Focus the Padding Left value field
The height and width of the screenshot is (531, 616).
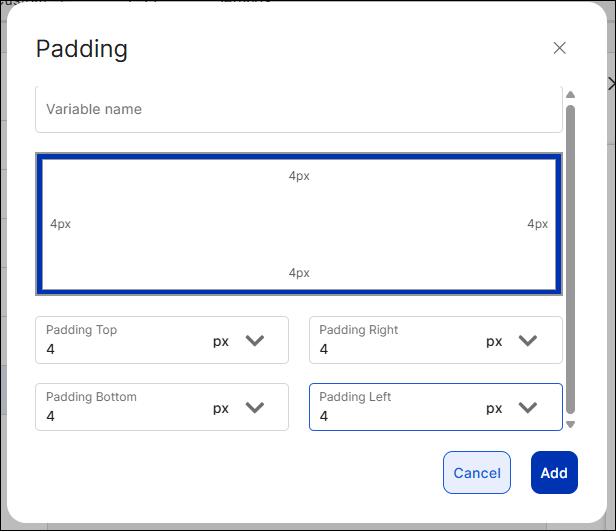click(x=395, y=416)
